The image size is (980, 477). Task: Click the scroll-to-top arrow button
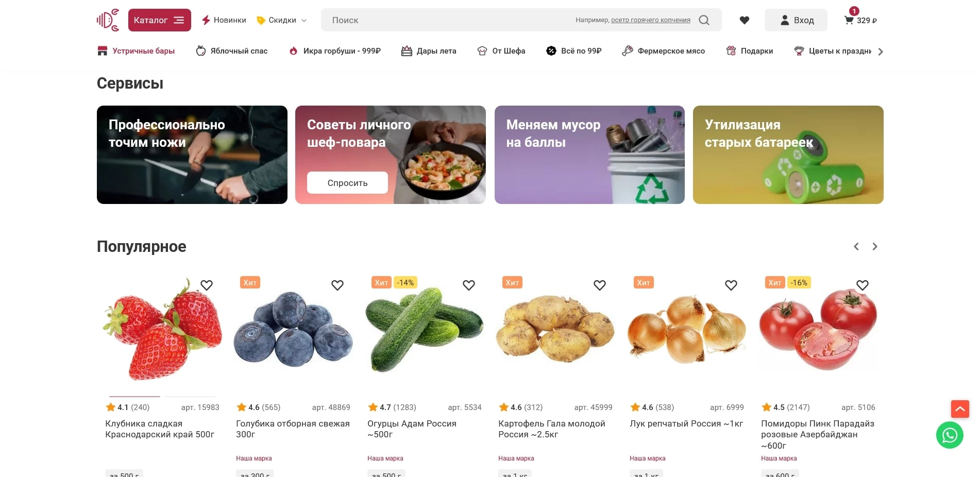[959, 409]
